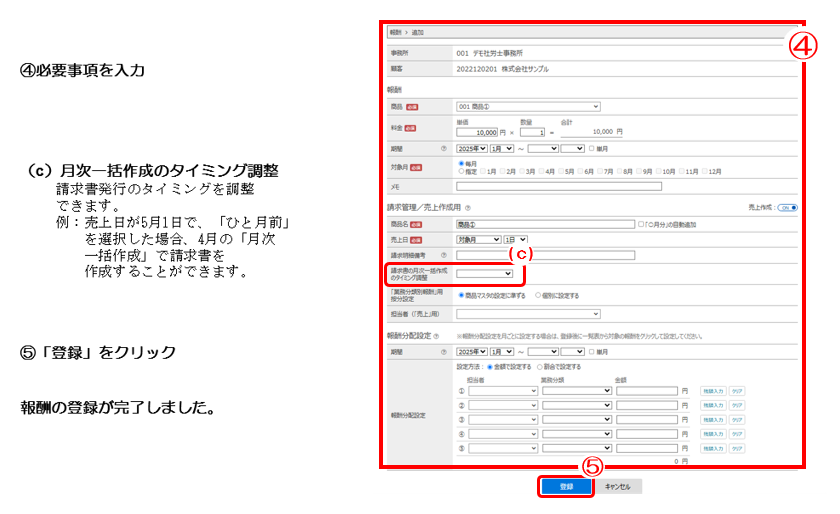Check the 「○月分」の自動追加 checkbox

point(642,225)
